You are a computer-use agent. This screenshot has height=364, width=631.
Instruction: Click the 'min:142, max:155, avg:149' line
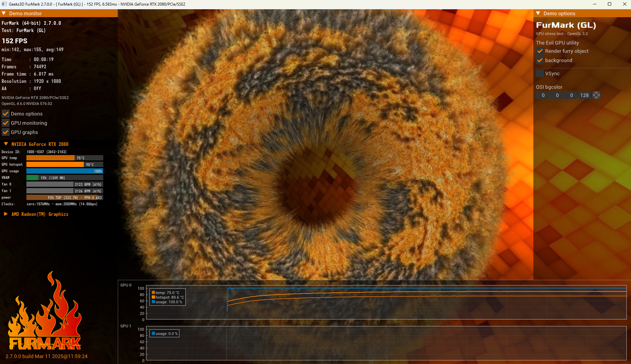click(x=32, y=50)
